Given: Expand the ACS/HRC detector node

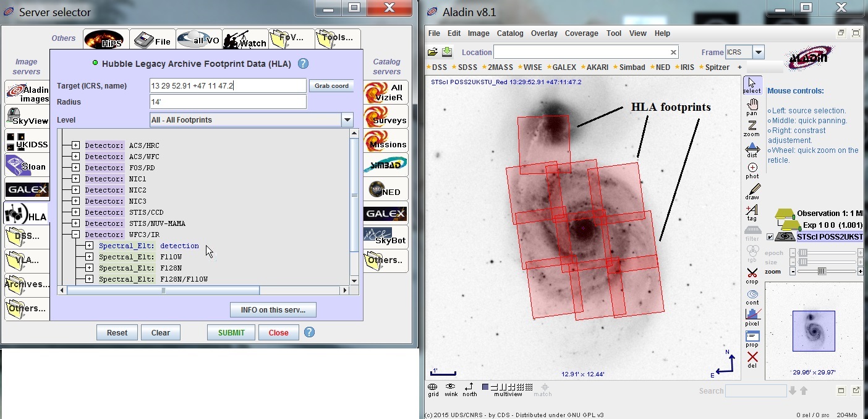Looking at the screenshot, I should (75, 145).
